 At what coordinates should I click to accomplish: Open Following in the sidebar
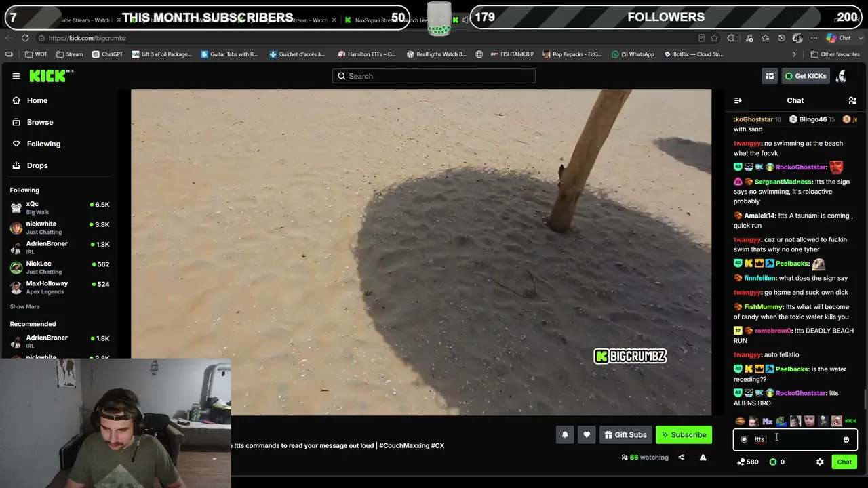coord(43,144)
